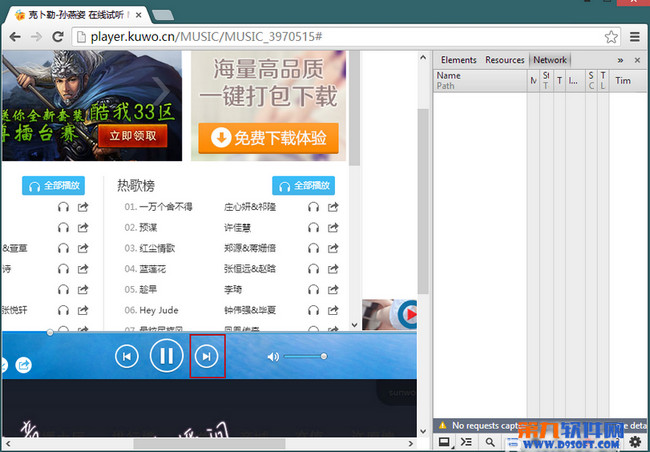Go back to previous track
Image resolution: width=650 pixels, height=452 pixels.
tap(127, 356)
